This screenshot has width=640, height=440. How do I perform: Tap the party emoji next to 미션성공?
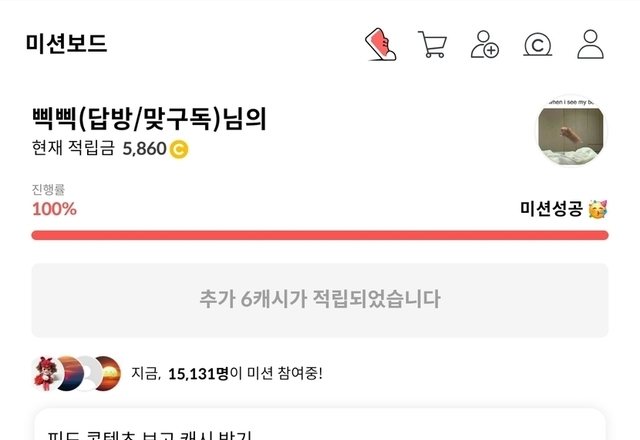(598, 209)
